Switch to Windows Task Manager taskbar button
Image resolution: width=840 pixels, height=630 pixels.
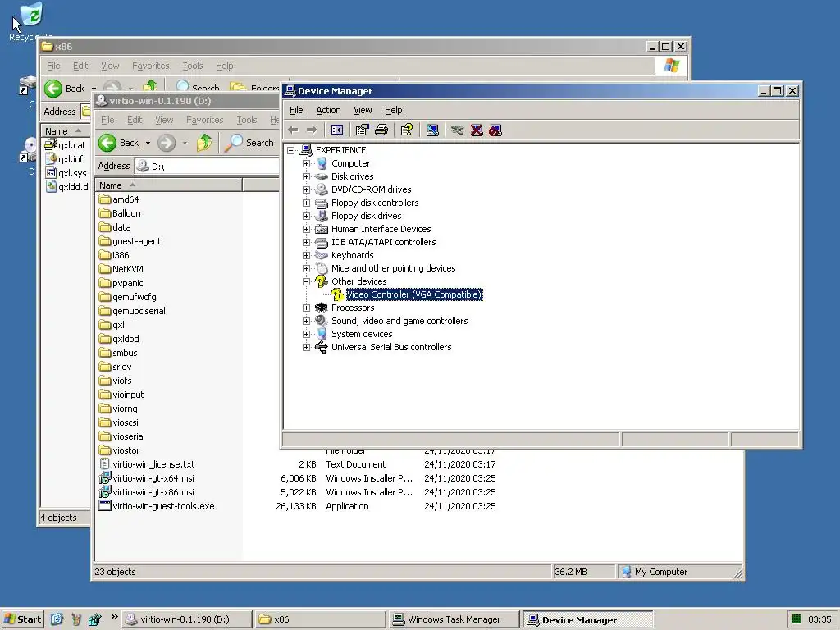(454, 619)
